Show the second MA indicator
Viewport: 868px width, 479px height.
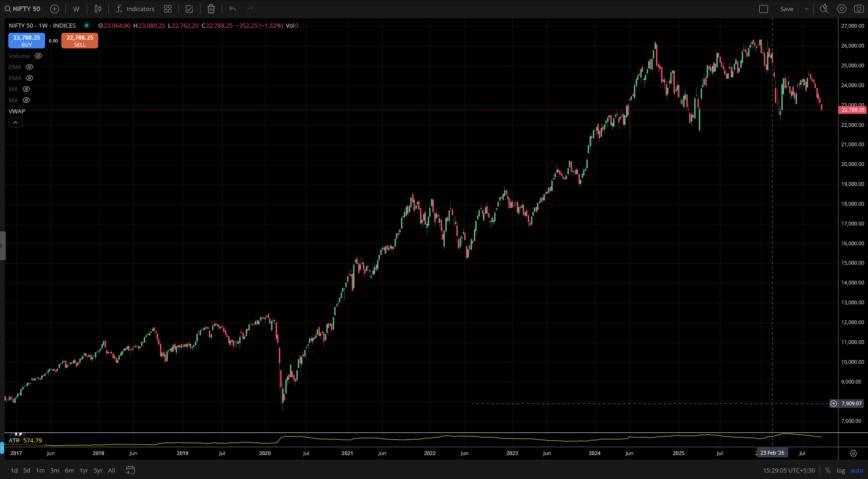(x=26, y=100)
